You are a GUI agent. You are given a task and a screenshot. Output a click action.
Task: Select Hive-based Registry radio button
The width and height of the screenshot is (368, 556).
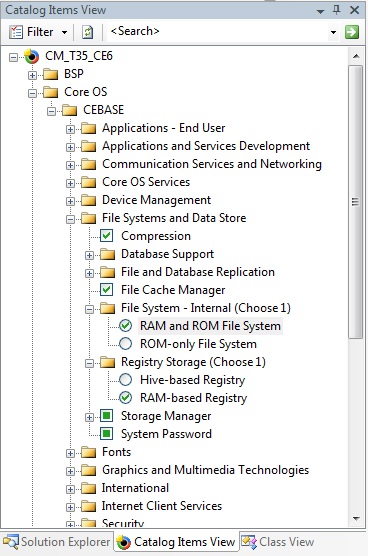[126, 380]
